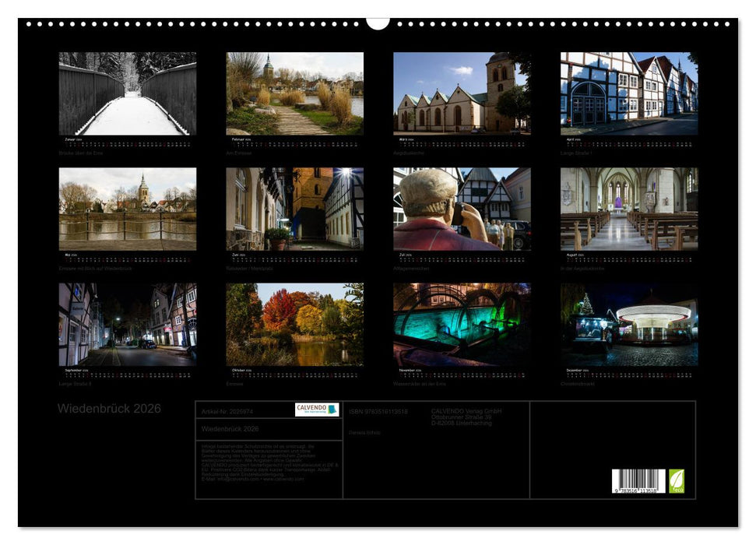This screenshot has width=756, height=545.
Task: Click the Artikel-Nr. text in info box
Action: 227,411
